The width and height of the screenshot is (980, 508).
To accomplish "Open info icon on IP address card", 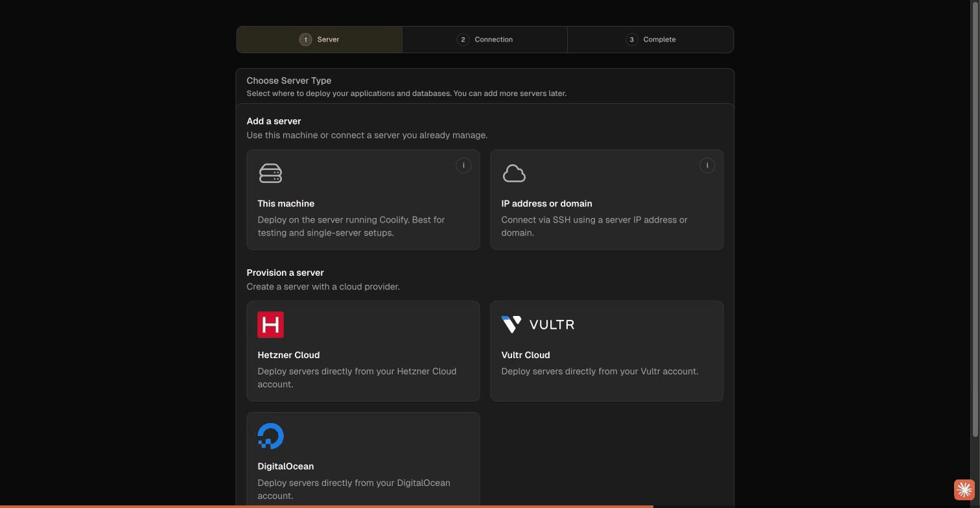I will [707, 165].
